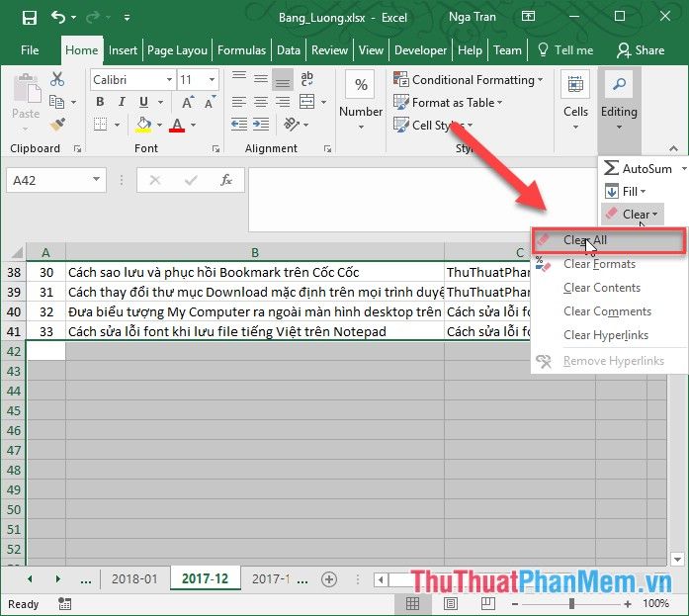The width and height of the screenshot is (689, 616).
Task: Open the Formulas ribbon tab
Action: tap(241, 49)
